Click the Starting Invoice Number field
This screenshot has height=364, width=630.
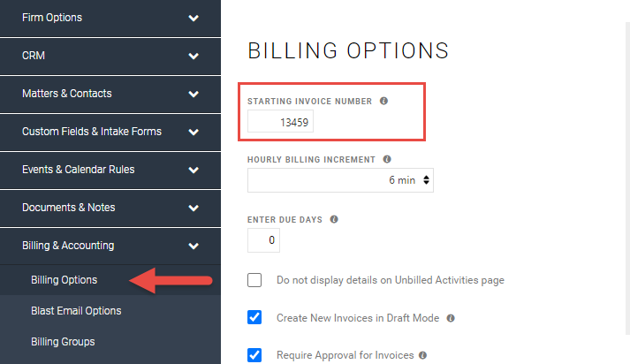click(x=280, y=122)
